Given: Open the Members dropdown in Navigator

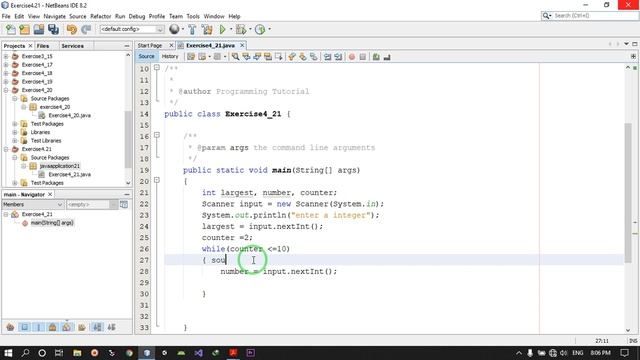Looking at the screenshot, I should click(x=33, y=204).
